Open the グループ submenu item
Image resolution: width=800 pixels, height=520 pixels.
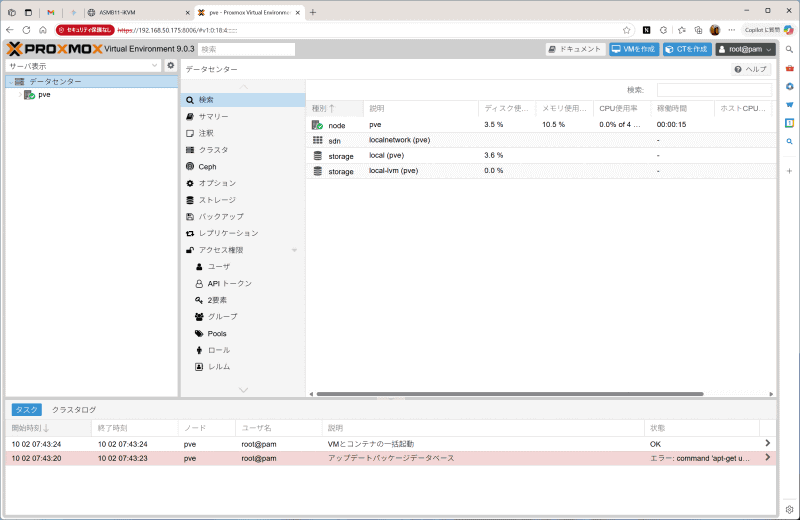click(x=243, y=317)
